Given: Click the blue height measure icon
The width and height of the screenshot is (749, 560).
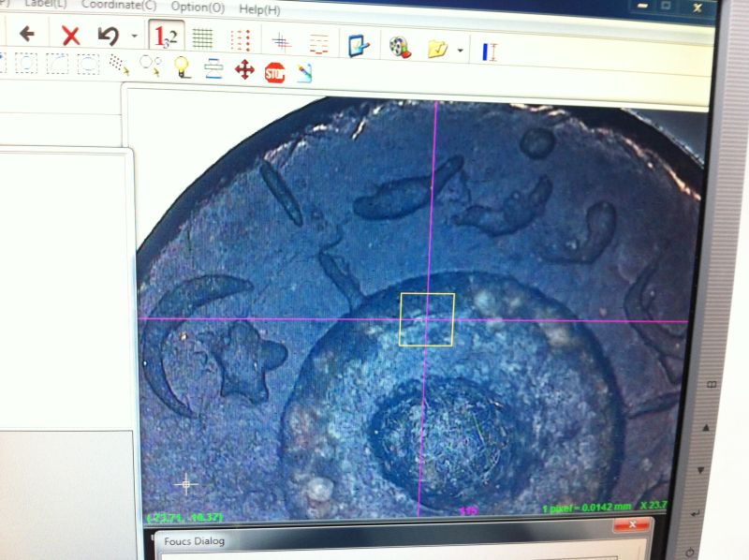Looking at the screenshot, I should (487, 51).
